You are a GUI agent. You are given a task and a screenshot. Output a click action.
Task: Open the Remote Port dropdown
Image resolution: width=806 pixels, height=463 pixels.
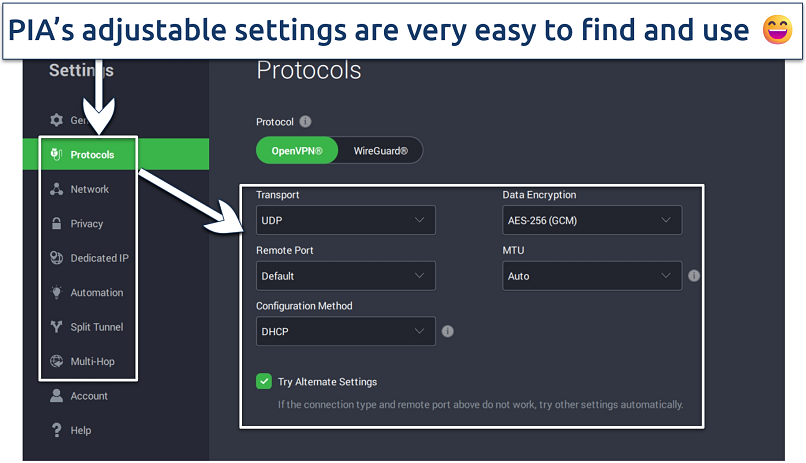[x=345, y=276]
